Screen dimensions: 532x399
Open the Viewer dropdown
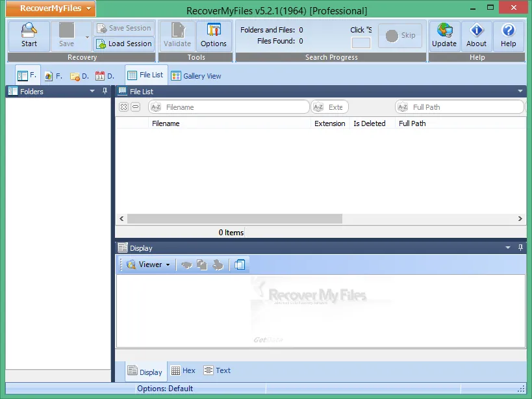[x=149, y=264]
